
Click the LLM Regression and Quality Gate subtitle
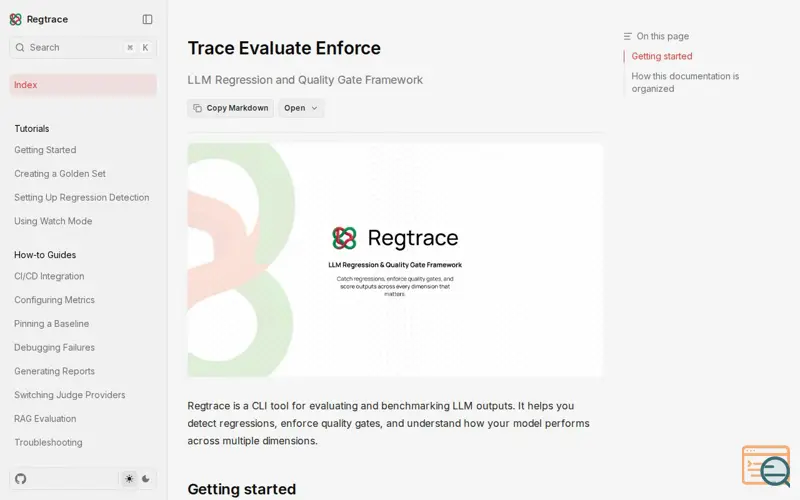click(x=305, y=80)
